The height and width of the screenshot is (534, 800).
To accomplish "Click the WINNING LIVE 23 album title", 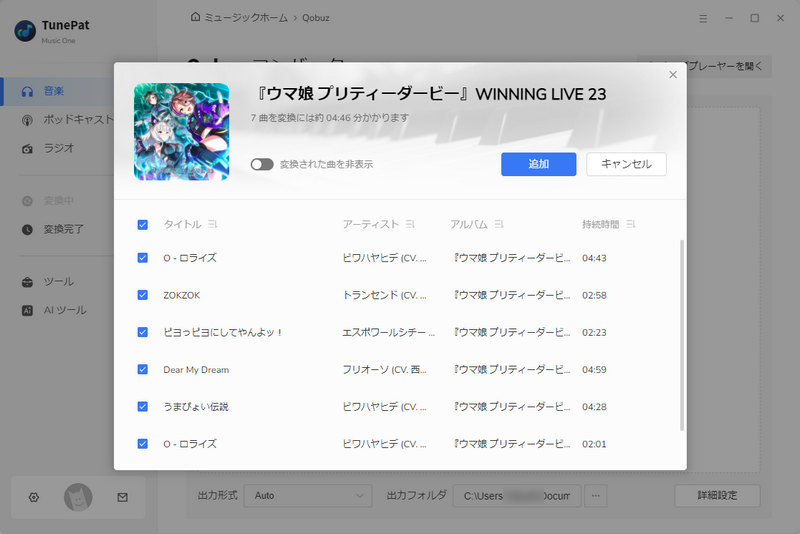I will pos(431,94).
